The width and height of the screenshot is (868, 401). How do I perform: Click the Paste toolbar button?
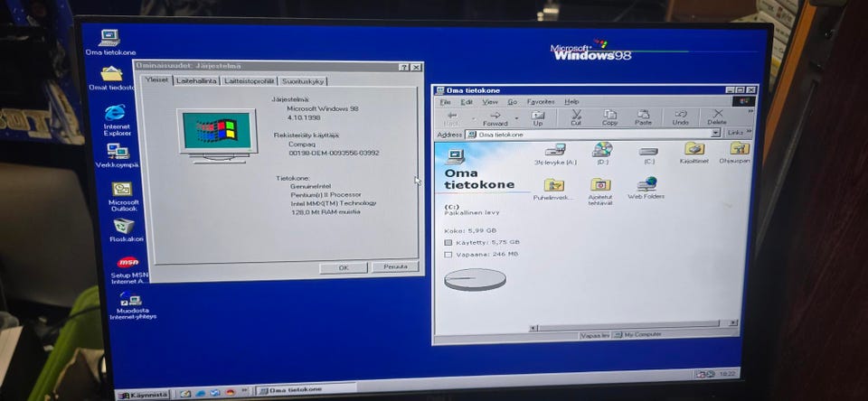coord(643,117)
